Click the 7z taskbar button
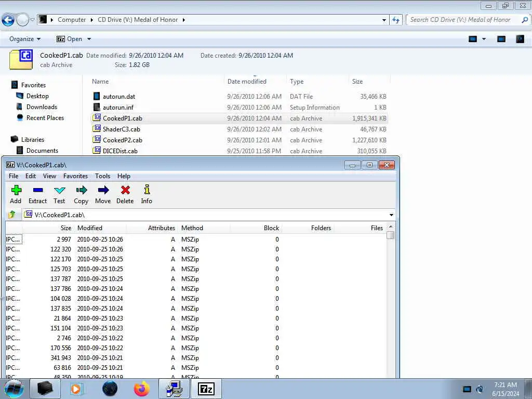This screenshot has width=532, height=399. pos(206,389)
